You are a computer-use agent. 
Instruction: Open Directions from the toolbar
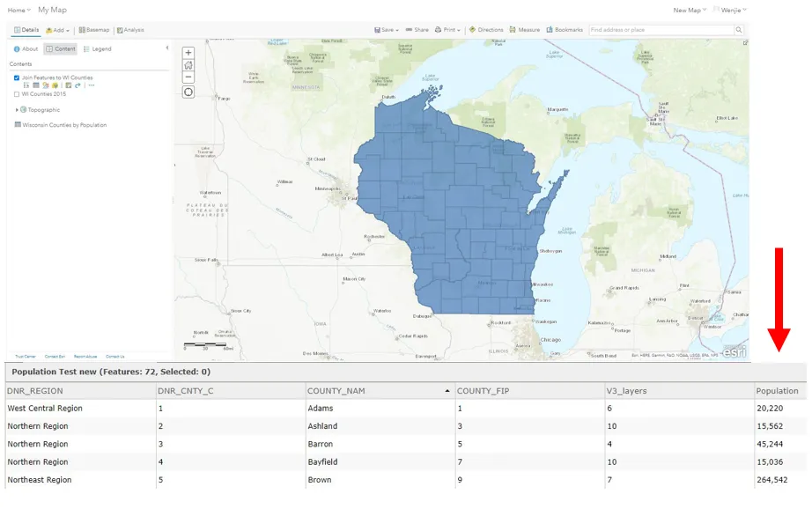click(486, 30)
